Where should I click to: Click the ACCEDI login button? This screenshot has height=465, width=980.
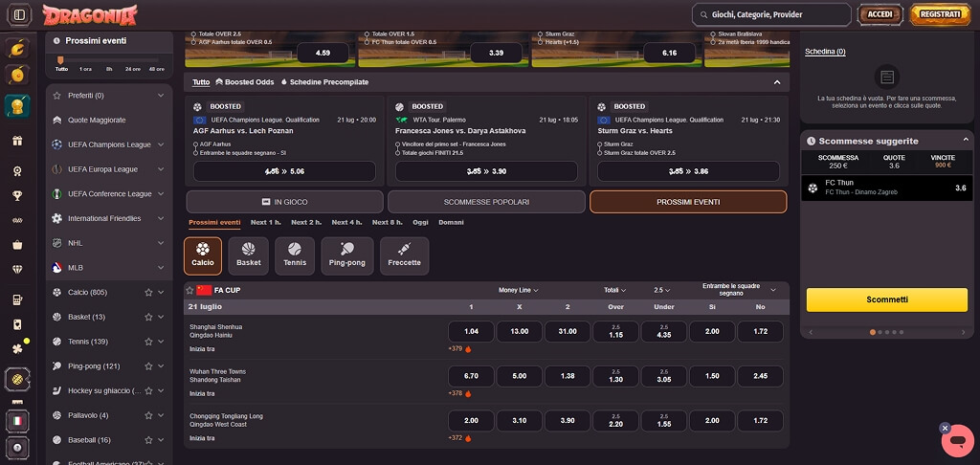click(880, 14)
